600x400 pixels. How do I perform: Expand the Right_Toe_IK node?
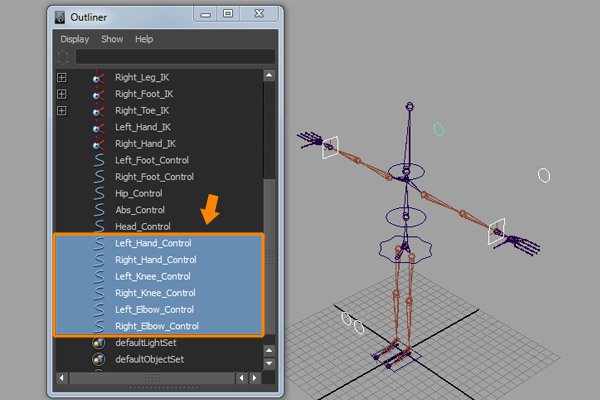(62, 111)
